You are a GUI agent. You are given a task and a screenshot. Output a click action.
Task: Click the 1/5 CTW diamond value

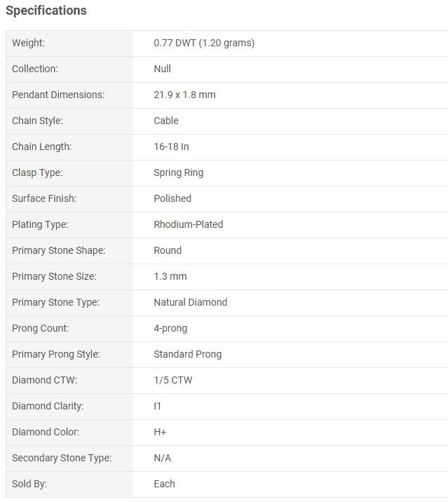(173, 380)
